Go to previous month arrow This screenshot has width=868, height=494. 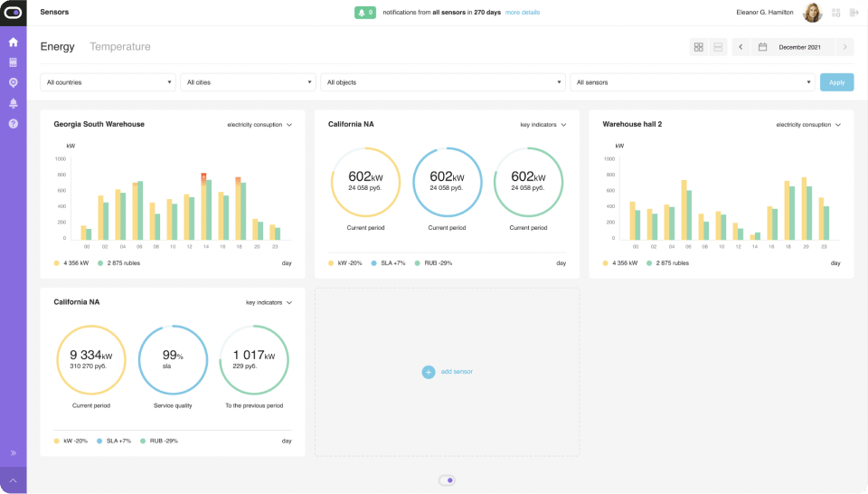tap(741, 47)
